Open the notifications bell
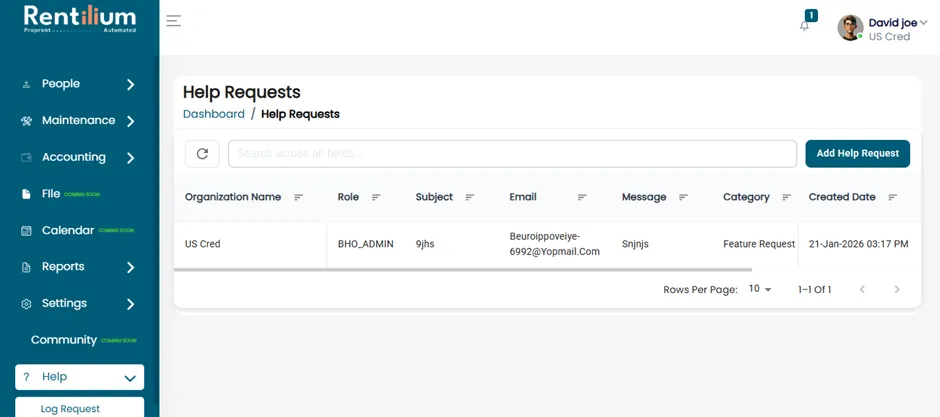The width and height of the screenshot is (940, 417). tap(805, 26)
